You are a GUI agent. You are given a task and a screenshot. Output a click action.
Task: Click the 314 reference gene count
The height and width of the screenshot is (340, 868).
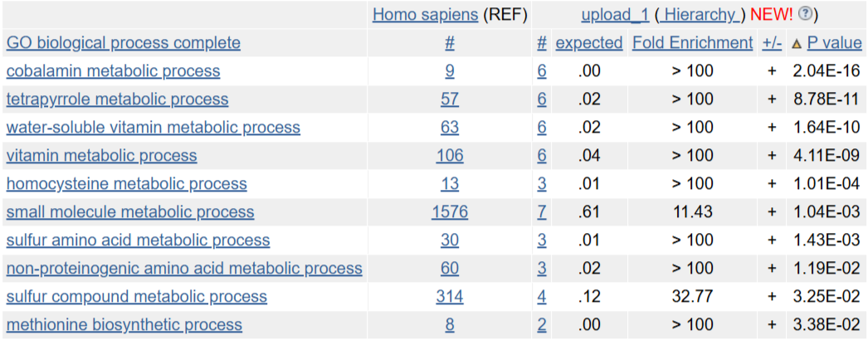point(449,296)
